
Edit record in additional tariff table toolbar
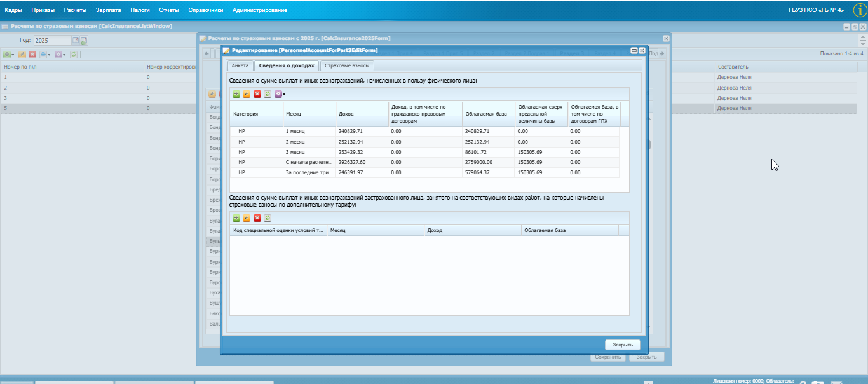(x=247, y=218)
